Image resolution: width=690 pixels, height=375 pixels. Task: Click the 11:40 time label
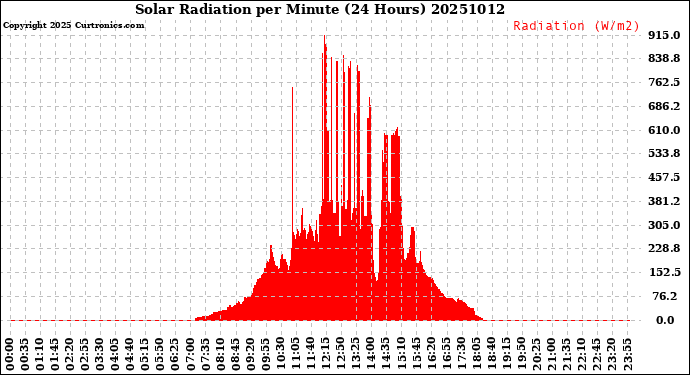311,355
